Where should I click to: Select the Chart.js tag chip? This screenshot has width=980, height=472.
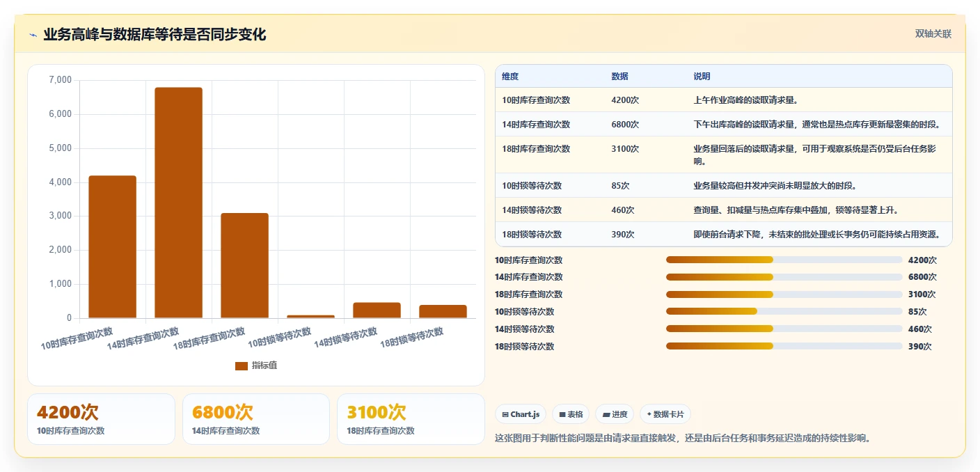tap(521, 414)
